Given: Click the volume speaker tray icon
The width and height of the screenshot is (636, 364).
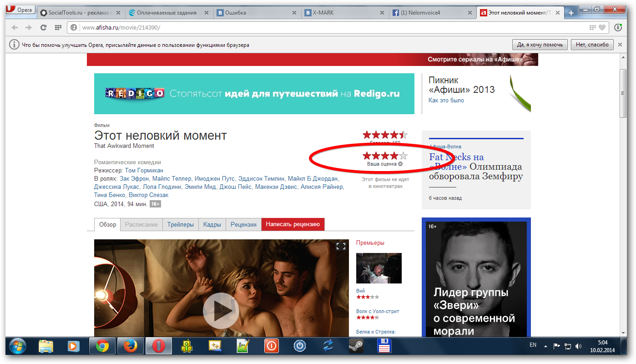Looking at the screenshot, I should [578, 346].
